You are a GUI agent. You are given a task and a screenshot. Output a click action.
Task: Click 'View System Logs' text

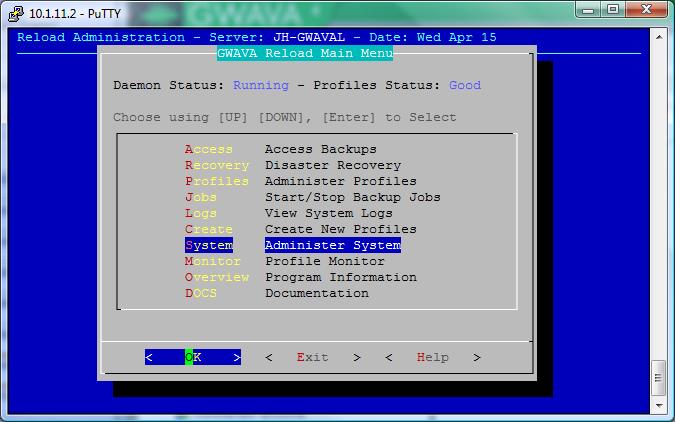(328, 213)
